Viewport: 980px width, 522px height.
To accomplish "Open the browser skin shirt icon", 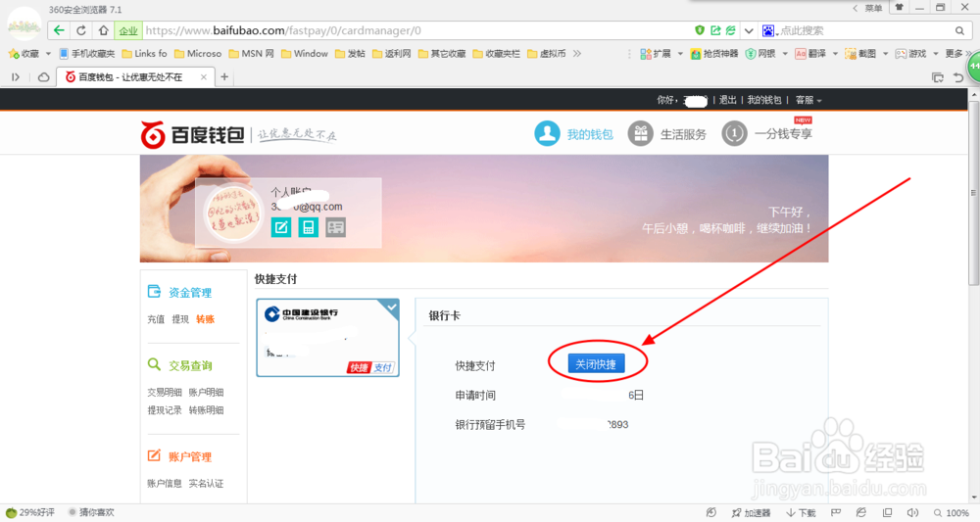I will tap(900, 8).
